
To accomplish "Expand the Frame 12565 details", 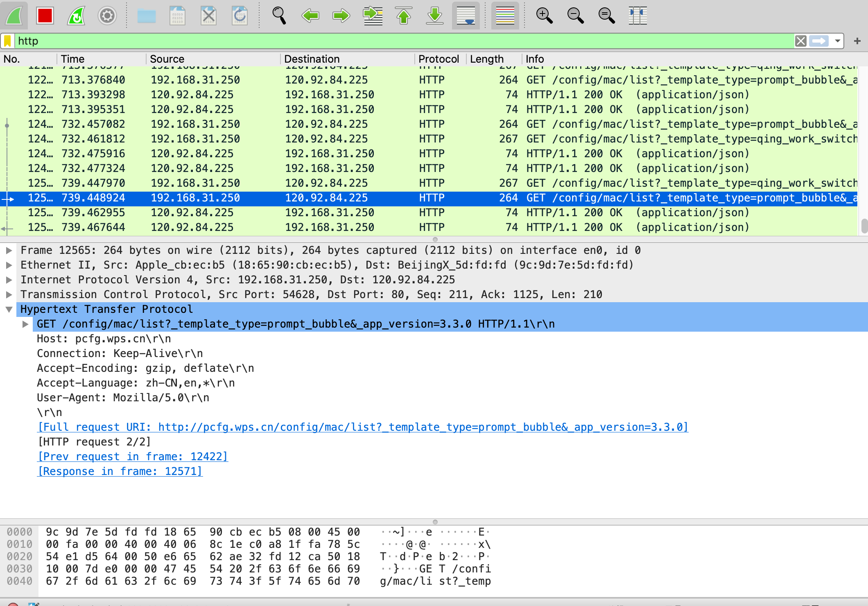I will coord(9,250).
